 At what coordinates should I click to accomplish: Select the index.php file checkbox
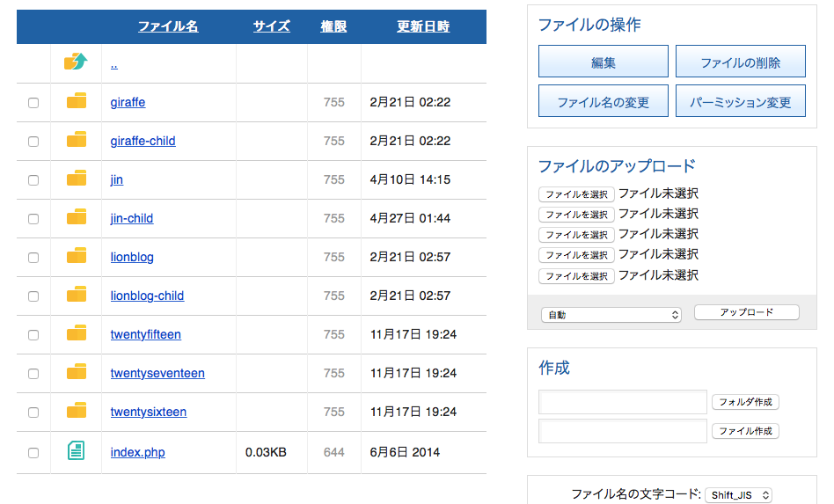click(33, 453)
